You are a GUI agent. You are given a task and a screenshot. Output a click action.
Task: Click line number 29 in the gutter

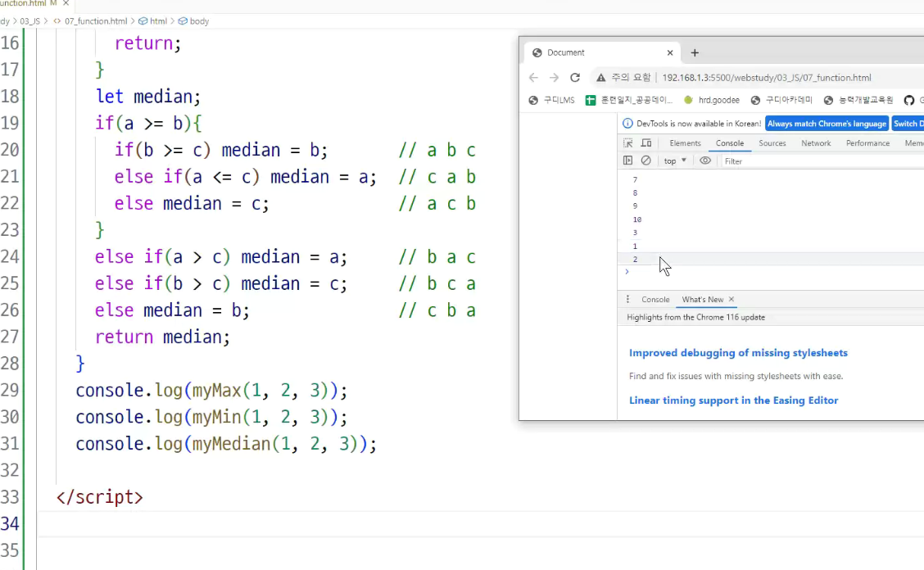10,390
